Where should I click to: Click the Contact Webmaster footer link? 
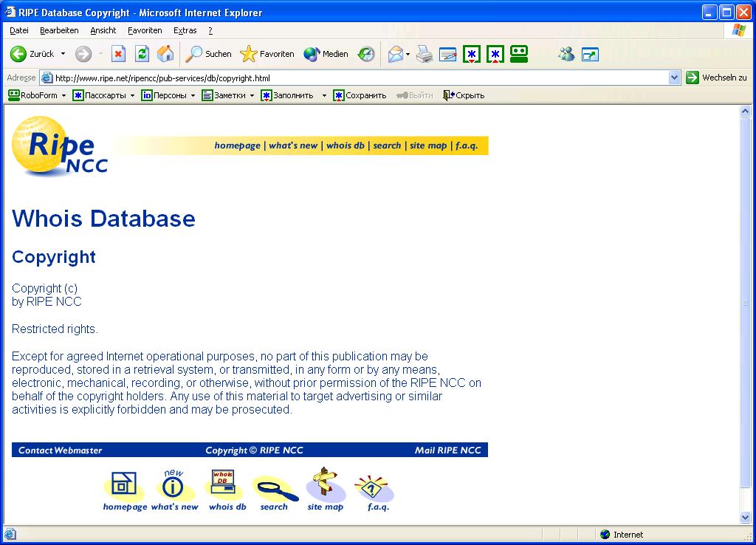coord(61,450)
